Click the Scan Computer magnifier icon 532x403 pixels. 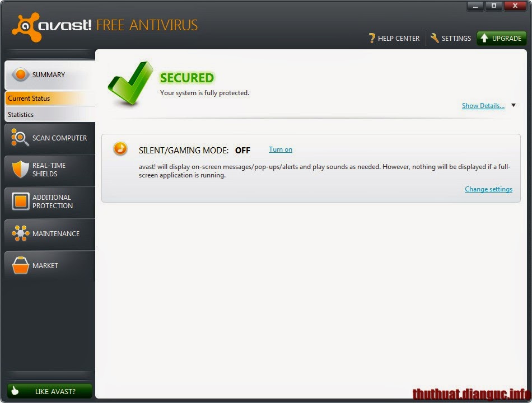point(20,137)
